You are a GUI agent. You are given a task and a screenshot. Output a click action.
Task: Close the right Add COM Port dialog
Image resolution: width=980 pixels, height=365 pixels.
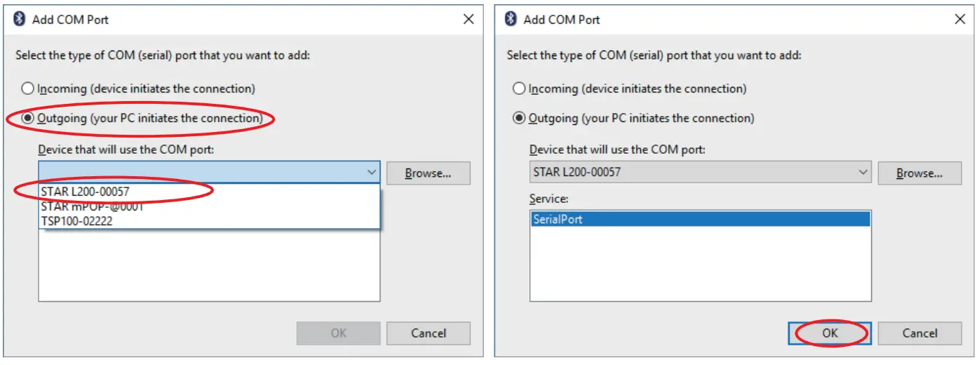click(x=960, y=20)
